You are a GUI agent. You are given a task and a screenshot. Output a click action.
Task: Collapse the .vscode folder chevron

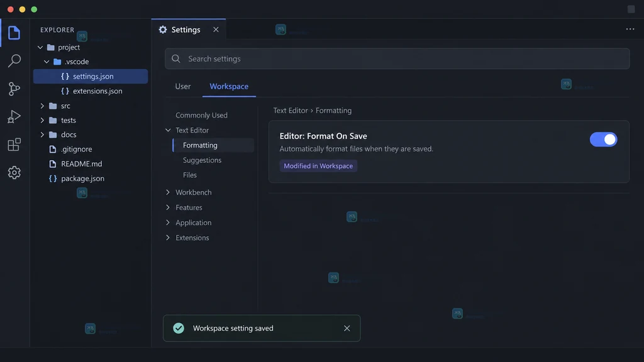(x=47, y=62)
